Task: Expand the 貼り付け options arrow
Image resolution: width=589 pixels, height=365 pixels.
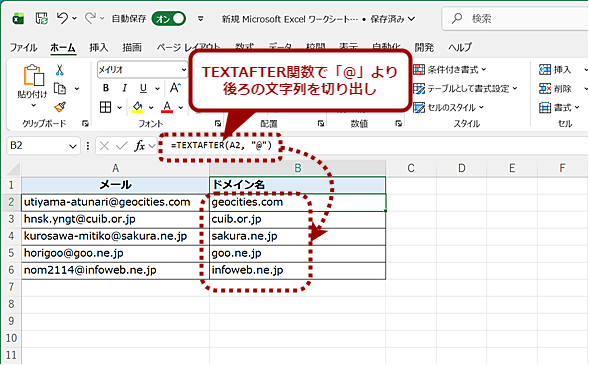Action: [x=33, y=106]
